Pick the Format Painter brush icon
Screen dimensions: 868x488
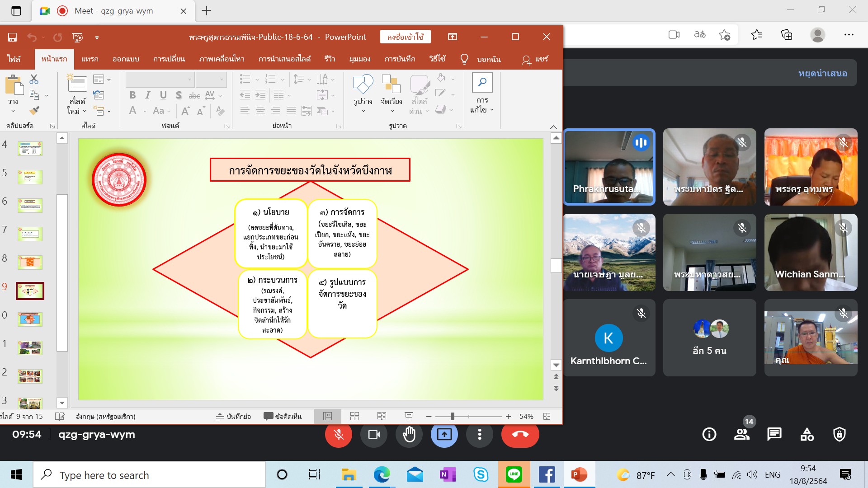[34, 110]
